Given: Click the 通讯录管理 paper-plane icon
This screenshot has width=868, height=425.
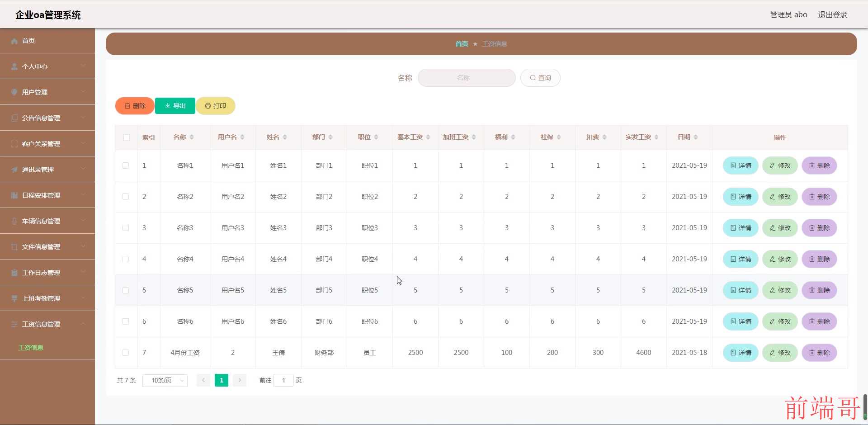Looking at the screenshot, I should click(14, 170).
